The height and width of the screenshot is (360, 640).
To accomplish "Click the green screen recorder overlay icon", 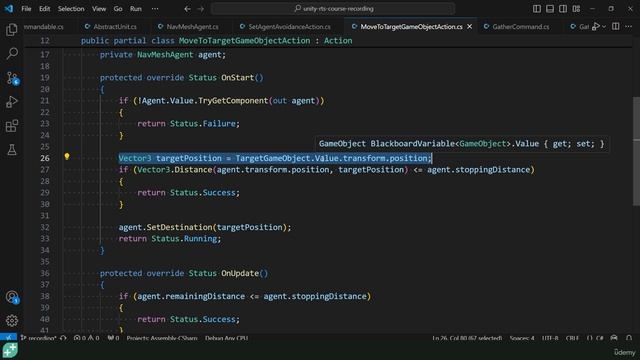I will pyautogui.click(x=10, y=350).
